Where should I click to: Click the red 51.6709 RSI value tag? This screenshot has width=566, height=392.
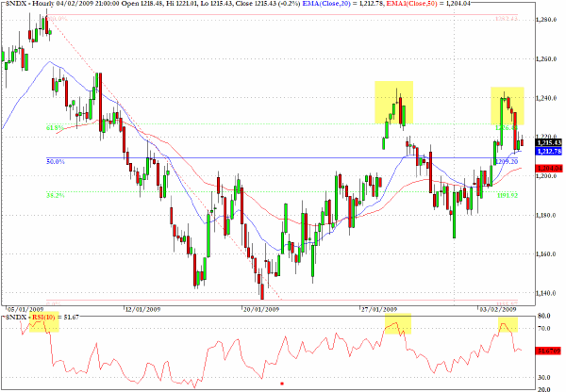click(549, 351)
